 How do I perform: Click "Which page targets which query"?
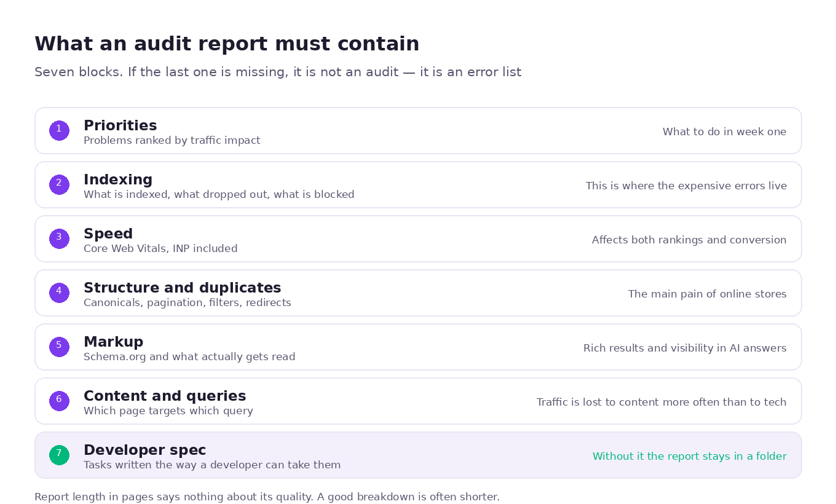tap(168, 411)
